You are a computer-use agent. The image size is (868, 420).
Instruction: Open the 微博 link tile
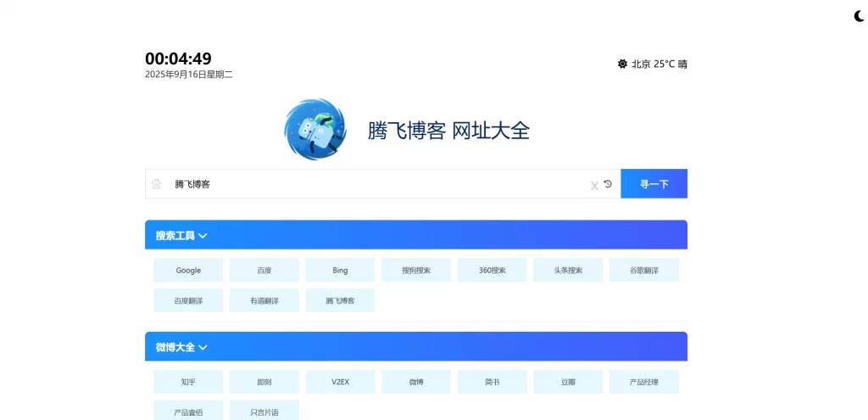416,383
